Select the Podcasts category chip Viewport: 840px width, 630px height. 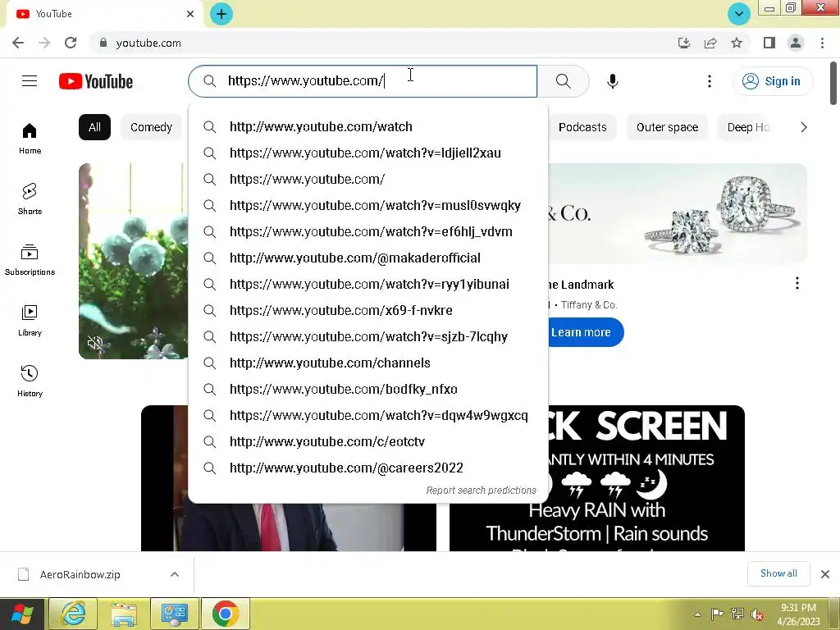coord(582,127)
